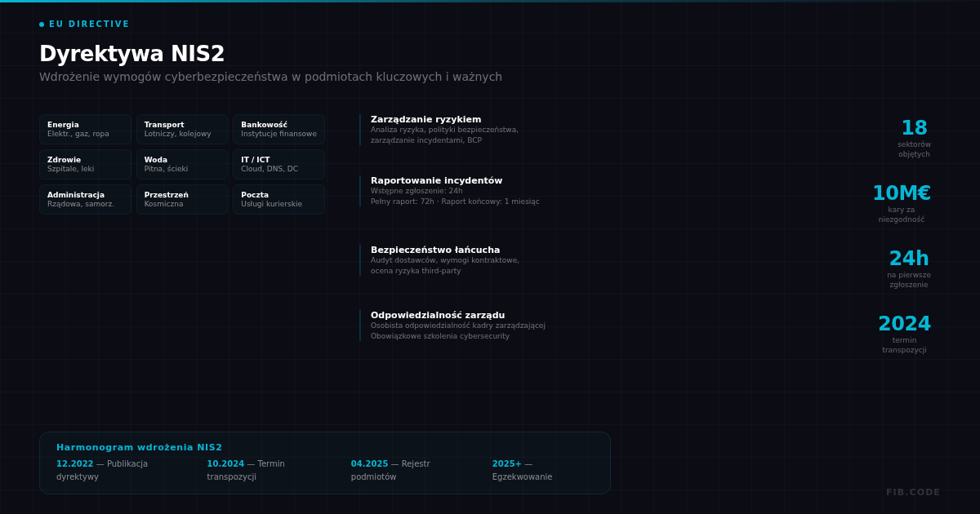Image resolution: width=980 pixels, height=514 pixels.
Task: Open the Poczta sector card
Action: click(x=278, y=199)
